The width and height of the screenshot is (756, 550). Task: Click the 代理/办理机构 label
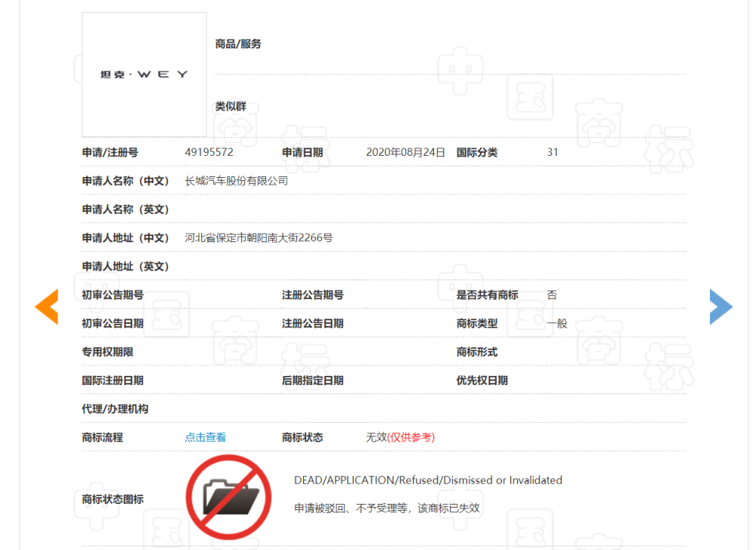pos(115,409)
